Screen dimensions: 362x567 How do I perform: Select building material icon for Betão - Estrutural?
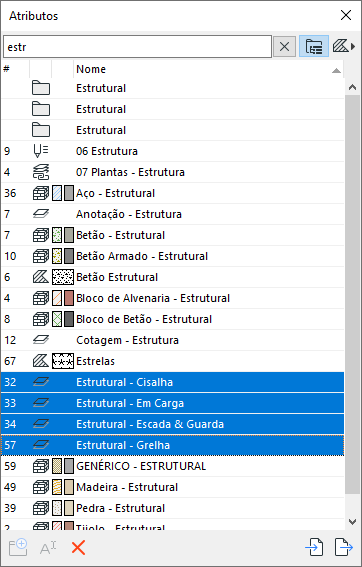pos(41,235)
